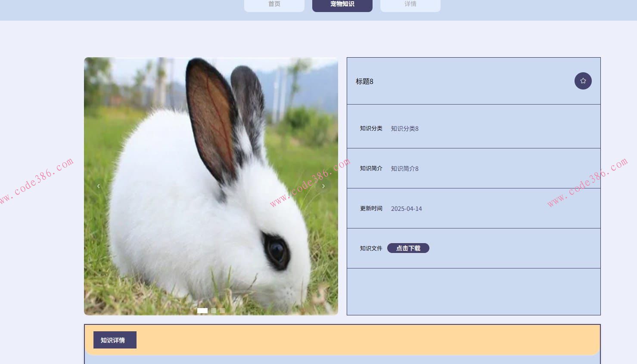This screenshot has height=364, width=637.
Task: Advance to the next carousel image
Action: (x=323, y=186)
